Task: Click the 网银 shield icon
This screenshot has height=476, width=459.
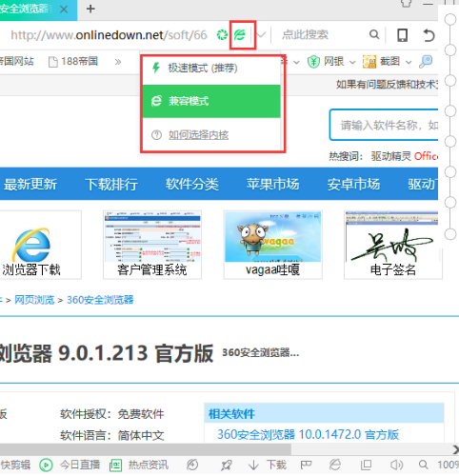Action: 313,62
